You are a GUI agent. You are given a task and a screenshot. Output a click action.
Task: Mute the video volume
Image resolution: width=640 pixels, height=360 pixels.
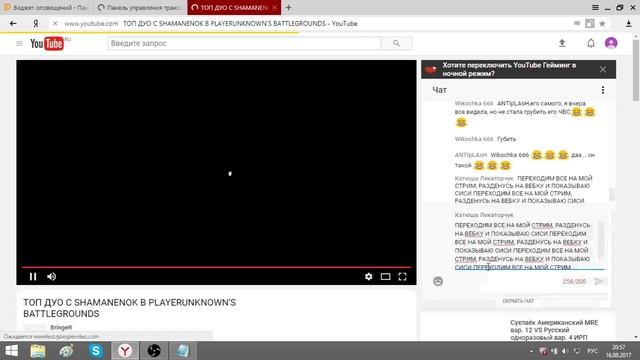coord(52,277)
